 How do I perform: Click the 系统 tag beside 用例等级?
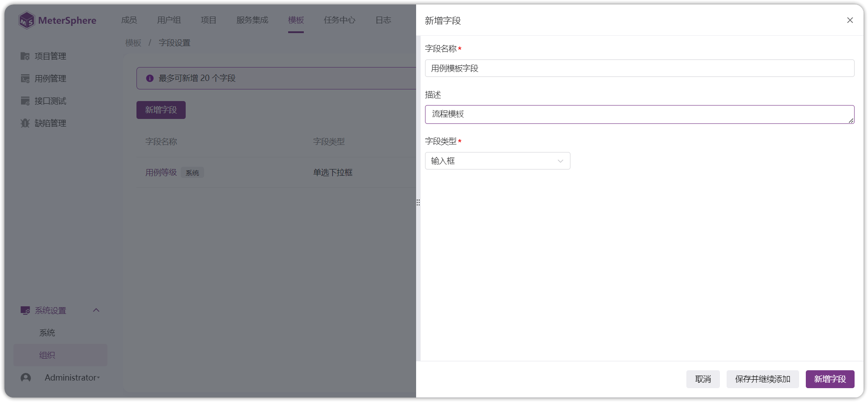pos(192,173)
